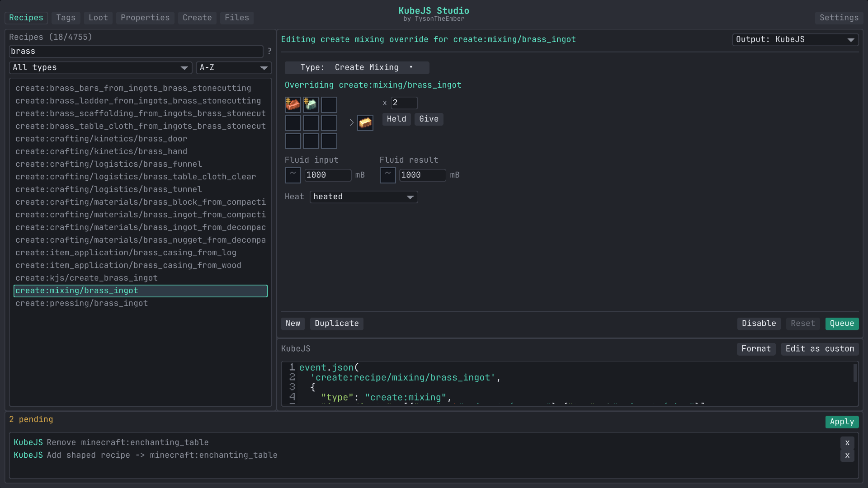Switch to the Recipes tab
This screenshot has width=868, height=488.
[26, 18]
